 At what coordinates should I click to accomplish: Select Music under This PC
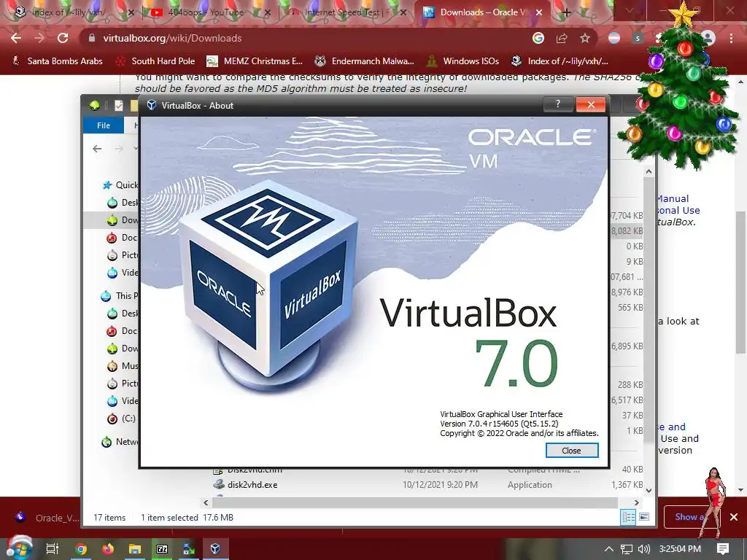(x=123, y=366)
